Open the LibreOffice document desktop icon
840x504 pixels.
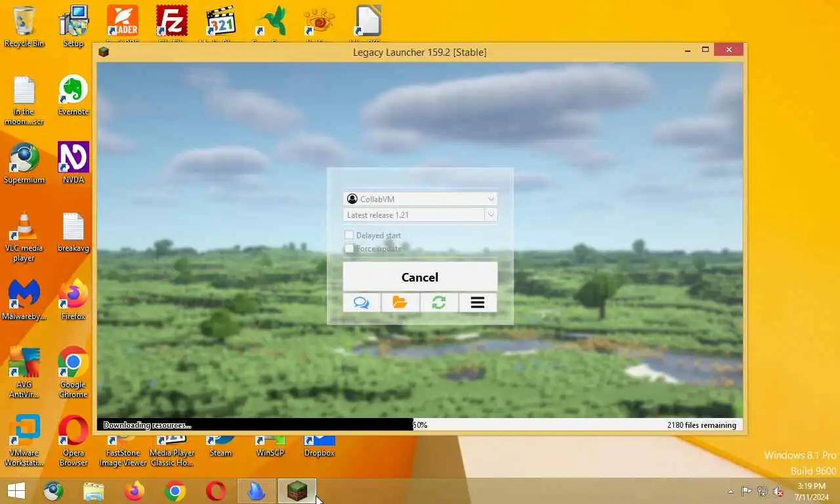pos(368,21)
